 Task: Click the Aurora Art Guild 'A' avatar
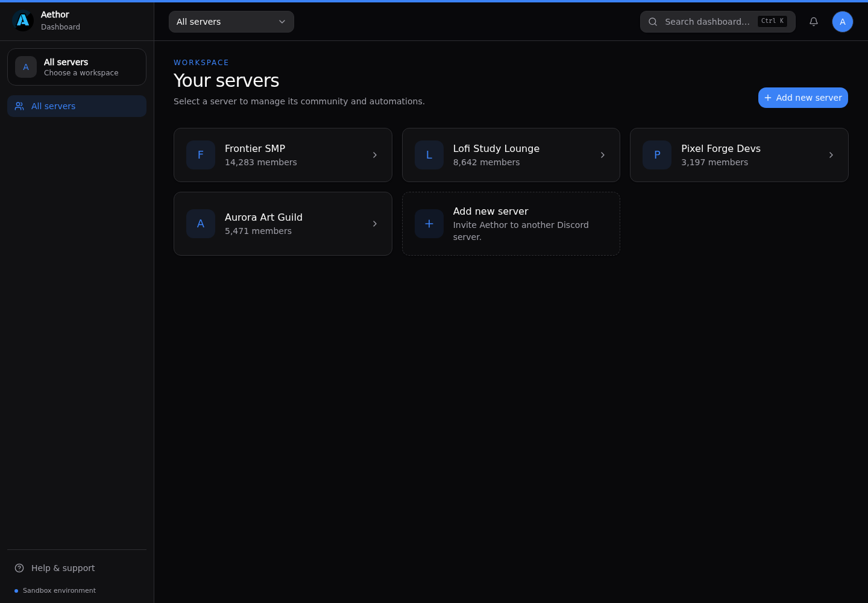(x=201, y=224)
